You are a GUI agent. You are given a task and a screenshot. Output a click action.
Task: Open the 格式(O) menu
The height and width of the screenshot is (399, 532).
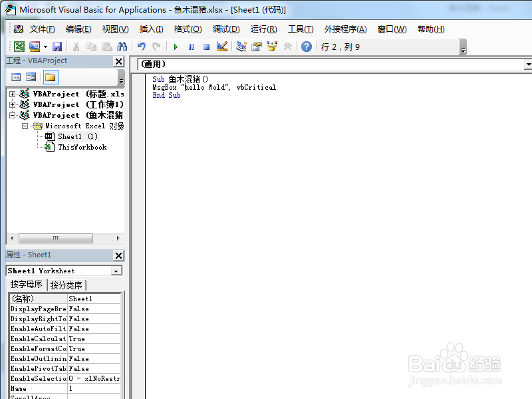click(188, 29)
